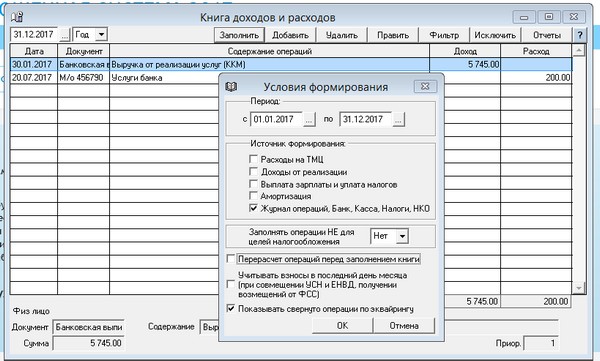600x361 pixels.
Task: Click the Править toolbar button
Action: (393, 35)
